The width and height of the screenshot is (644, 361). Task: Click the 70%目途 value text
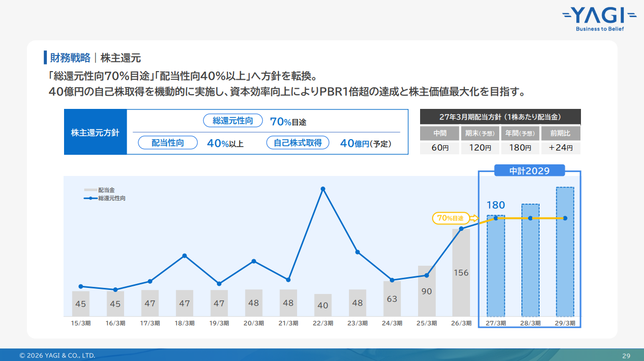coord(288,122)
